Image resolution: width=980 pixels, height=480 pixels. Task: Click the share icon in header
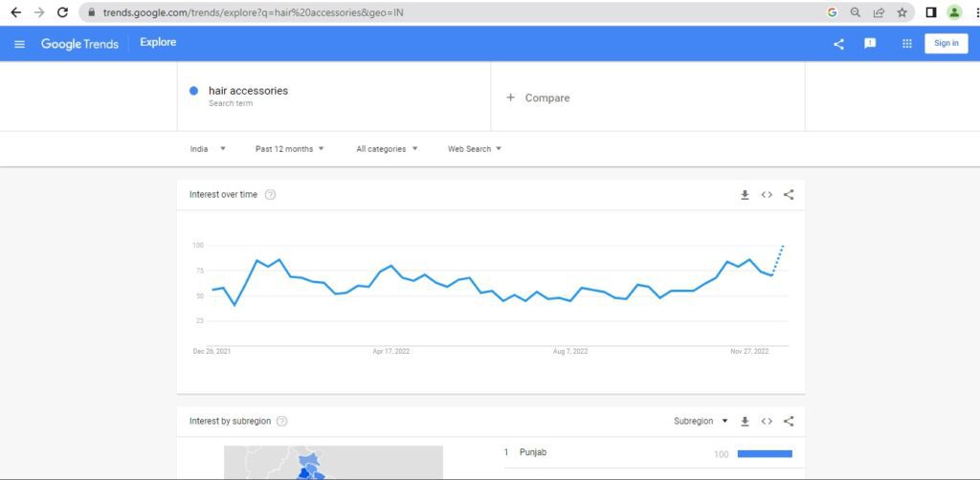838,44
